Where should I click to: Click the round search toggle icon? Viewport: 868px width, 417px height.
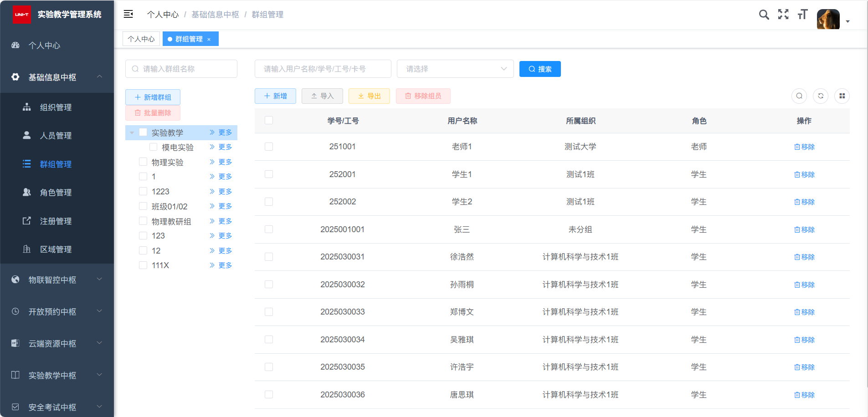click(x=799, y=96)
